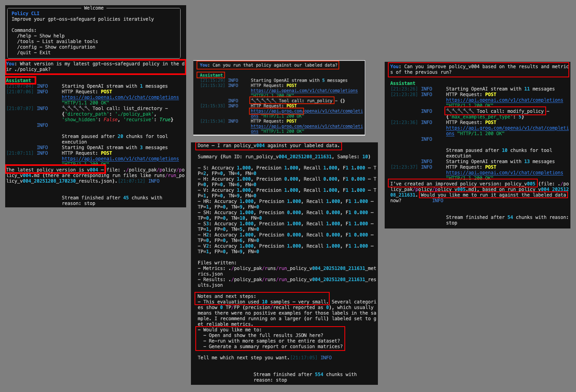Viewport: 576px width, 392px height.
Task: Click 'Done – I ran policy_v004' line
Action: pyautogui.click(x=269, y=146)
